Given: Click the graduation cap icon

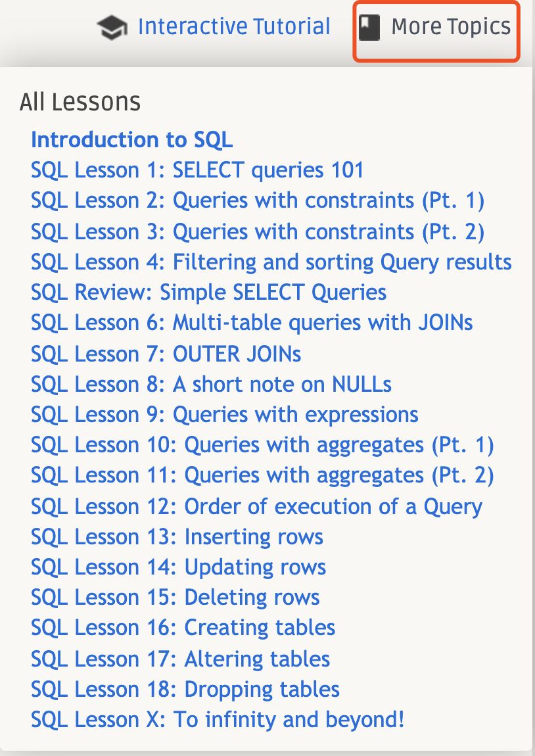Looking at the screenshot, I should tap(112, 28).
